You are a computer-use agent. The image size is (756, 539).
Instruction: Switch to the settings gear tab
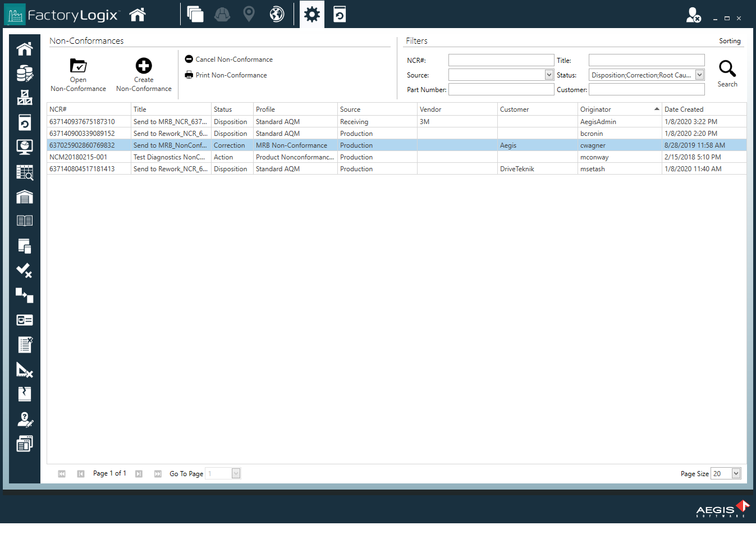point(311,14)
